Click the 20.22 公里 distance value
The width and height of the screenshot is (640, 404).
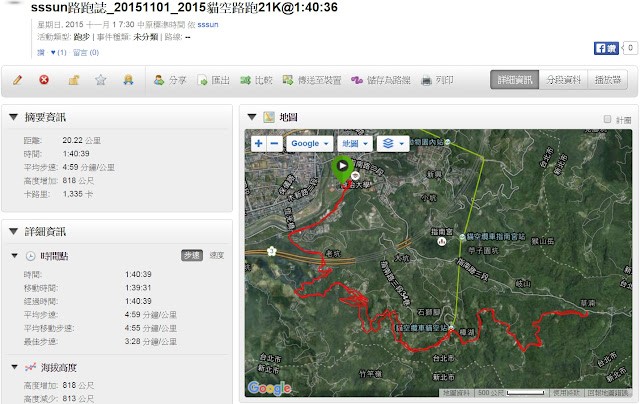pyautogui.click(x=82, y=140)
